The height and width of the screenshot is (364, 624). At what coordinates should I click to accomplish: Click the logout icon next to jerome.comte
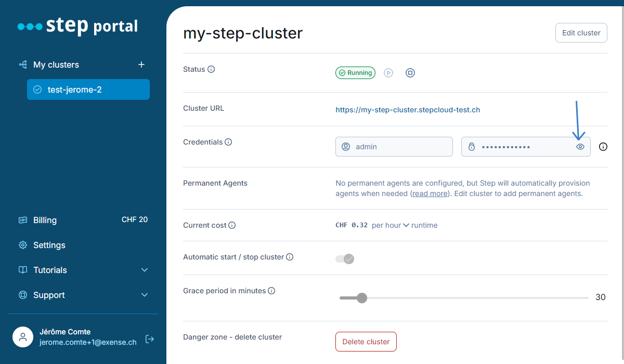[150, 339]
